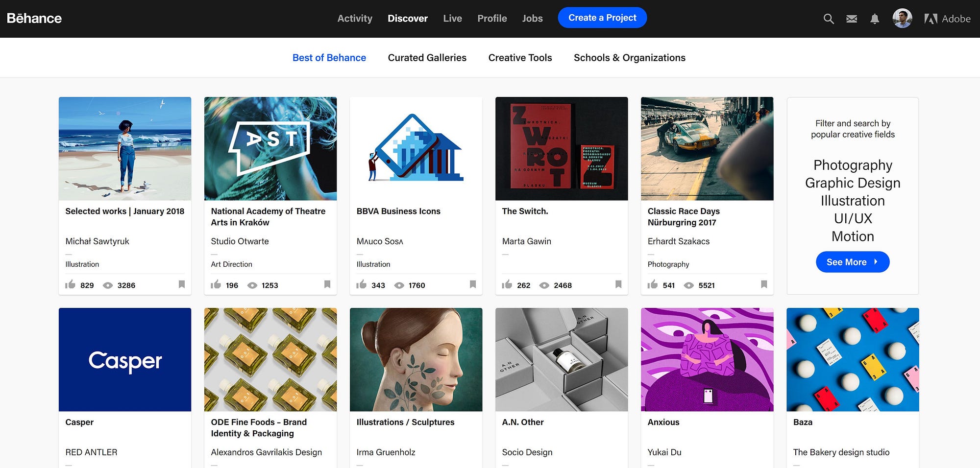Open 'Classic Race Days Nürburgring 2017' title

coord(684,217)
